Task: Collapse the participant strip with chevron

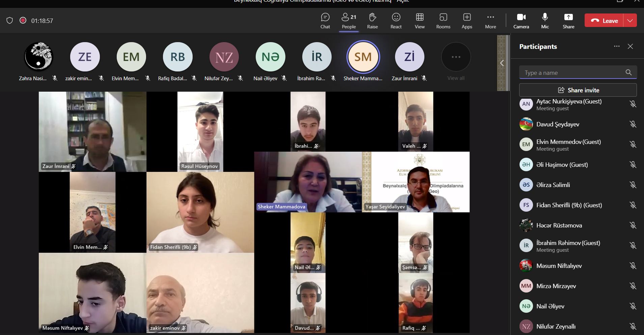Action: coord(502,63)
